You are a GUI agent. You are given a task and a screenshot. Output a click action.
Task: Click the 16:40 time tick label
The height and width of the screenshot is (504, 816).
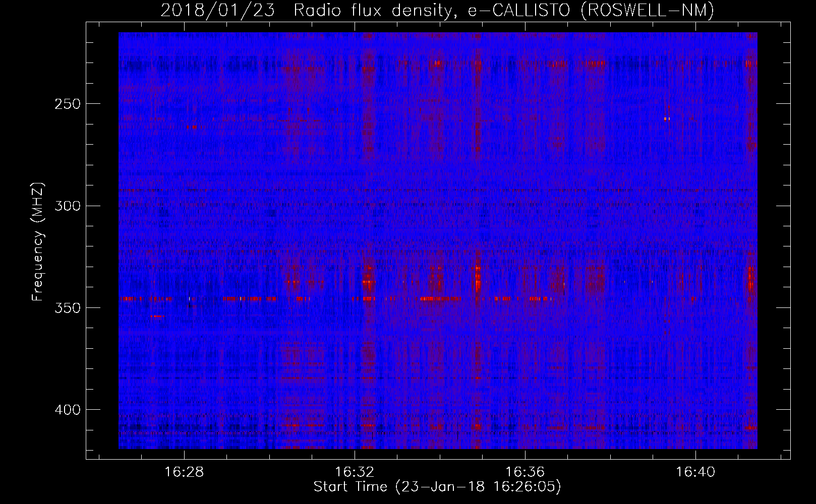[695, 472]
